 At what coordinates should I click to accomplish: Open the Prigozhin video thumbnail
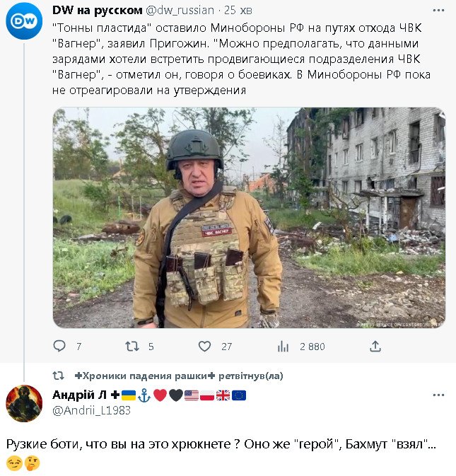(x=249, y=217)
